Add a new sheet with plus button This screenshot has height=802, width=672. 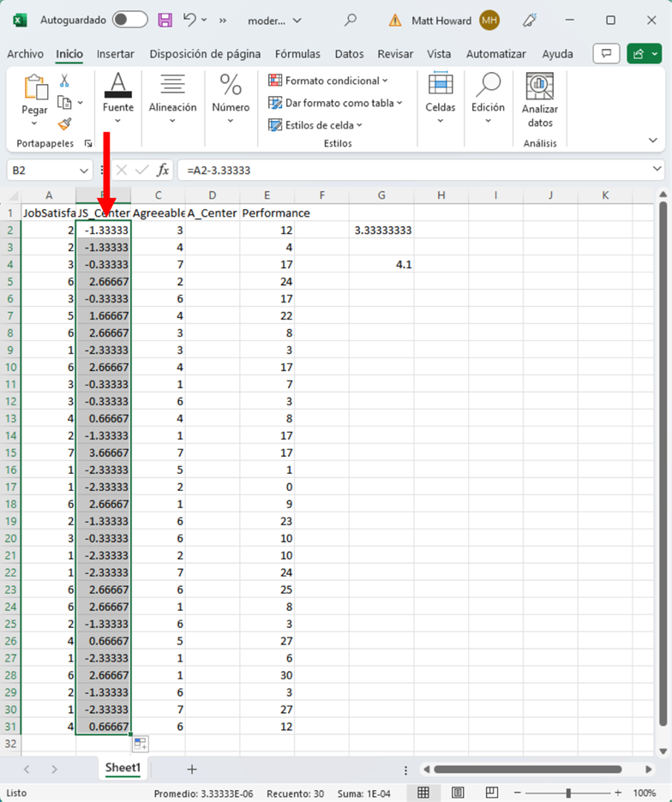[192, 769]
